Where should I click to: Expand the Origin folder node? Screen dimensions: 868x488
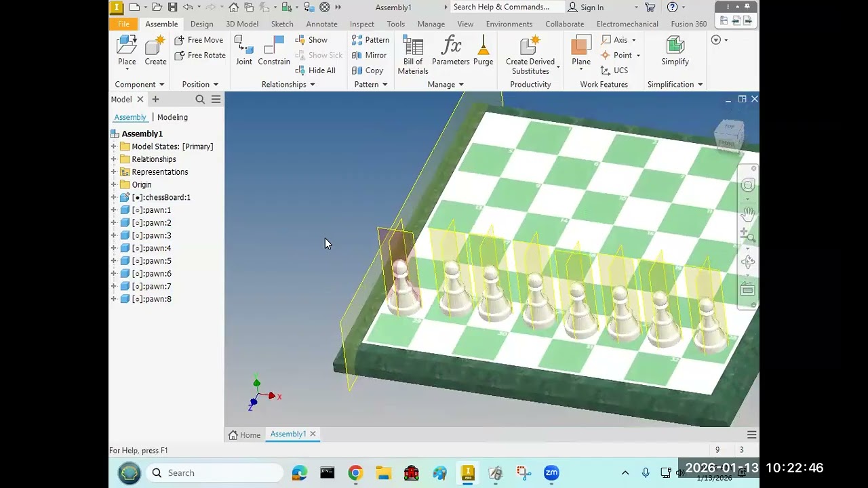(x=114, y=184)
